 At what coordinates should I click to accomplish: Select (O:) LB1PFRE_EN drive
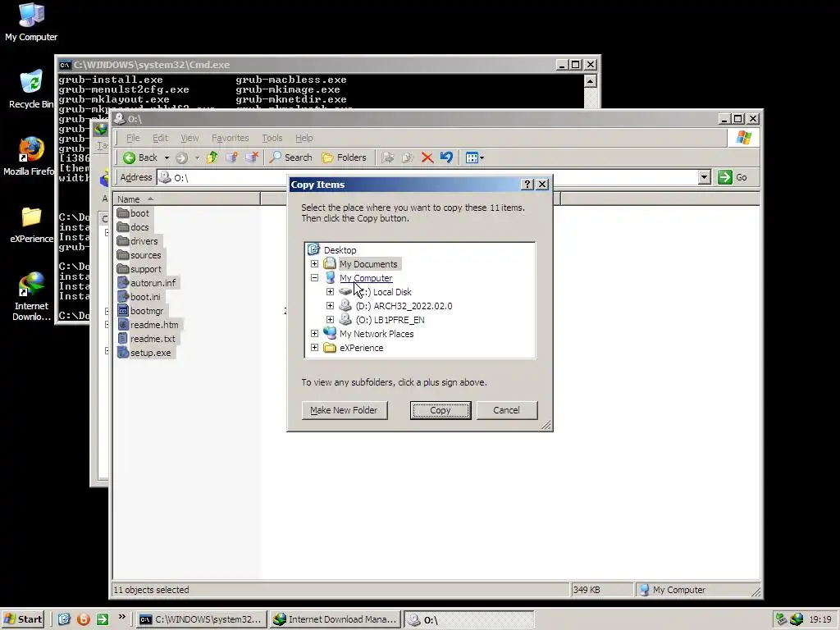click(x=390, y=320)
